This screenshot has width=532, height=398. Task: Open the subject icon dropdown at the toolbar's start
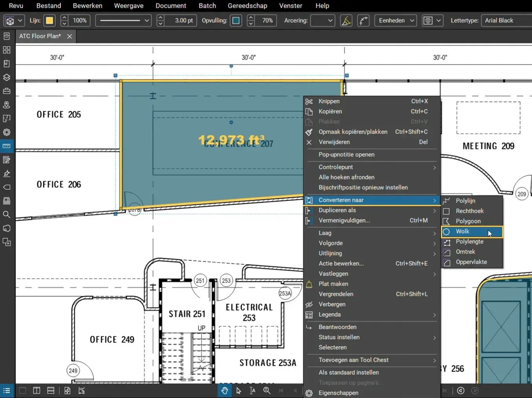point(14,20)
